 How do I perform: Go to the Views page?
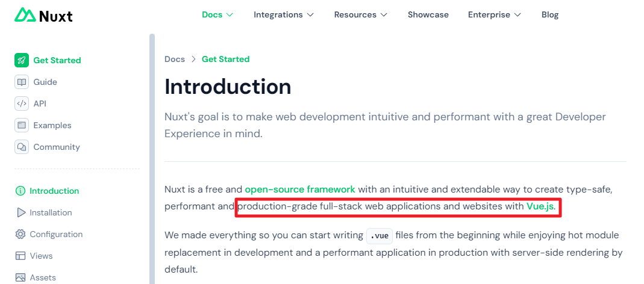pyautogui.click(x=41, y=256)
